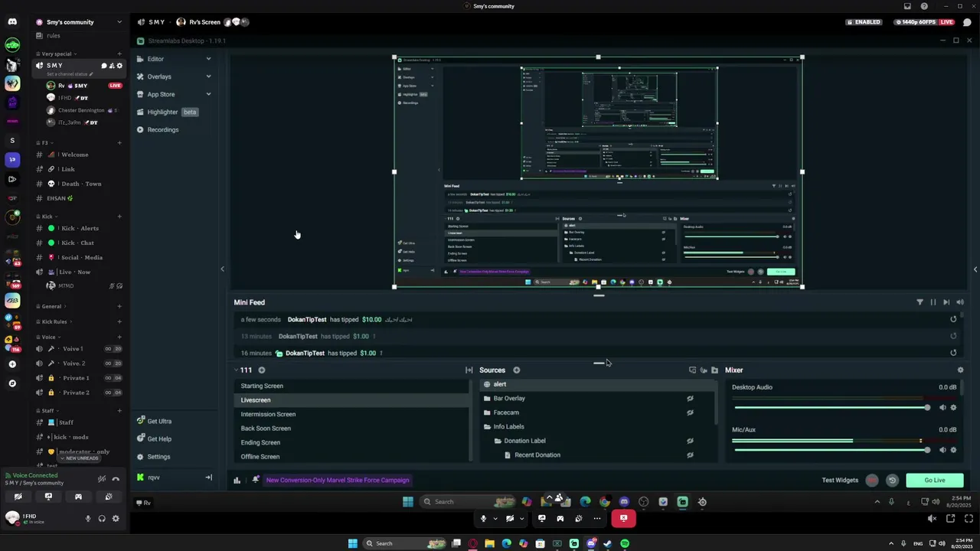Image resolution: width=980 pixels, height=551 pixels.
Task: Deafen with headphones icon in user panel
Action: (x=102, y=518)
